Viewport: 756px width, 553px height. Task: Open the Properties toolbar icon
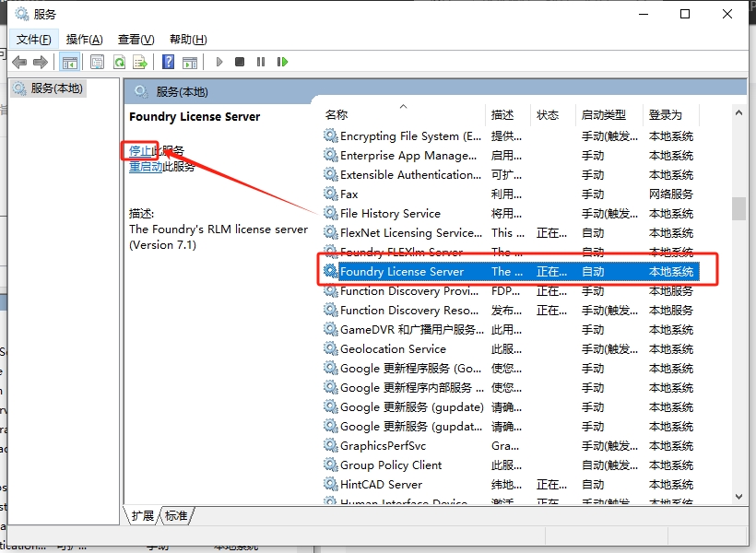[x=97, y=62]
